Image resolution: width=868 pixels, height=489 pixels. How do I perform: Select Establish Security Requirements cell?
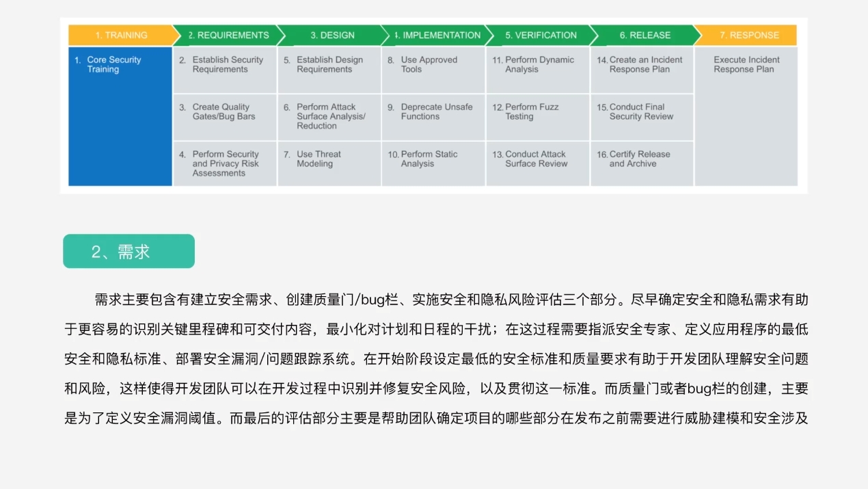[225, 70]
